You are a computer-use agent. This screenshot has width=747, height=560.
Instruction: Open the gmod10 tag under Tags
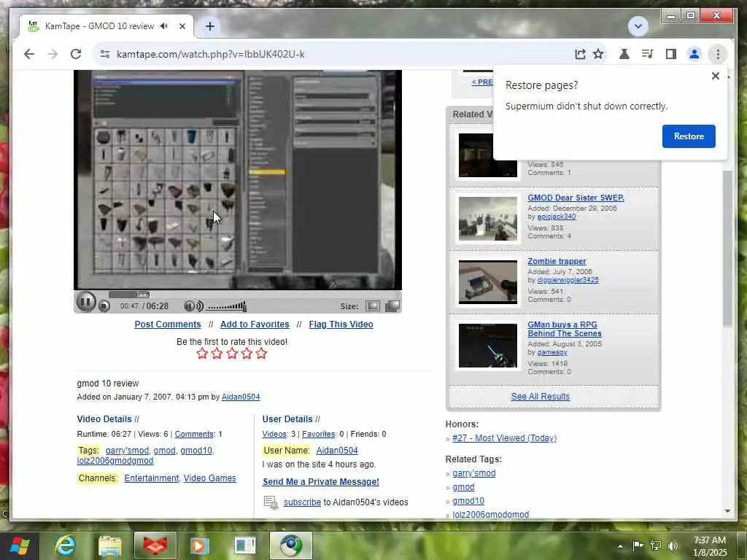coord(196,451)
